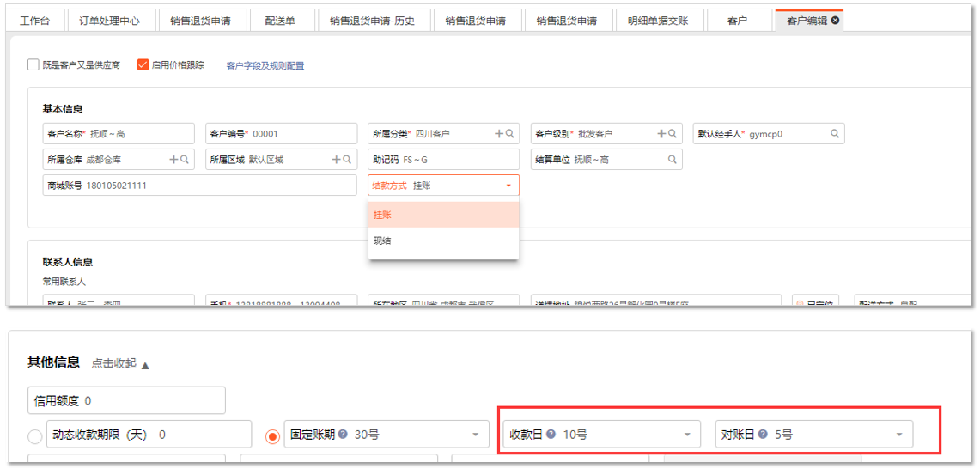Add a warehouse via 所属仓库 plus icon
Image resolution: width=980 pixels, height=469 pixels.
pos(173,160)
